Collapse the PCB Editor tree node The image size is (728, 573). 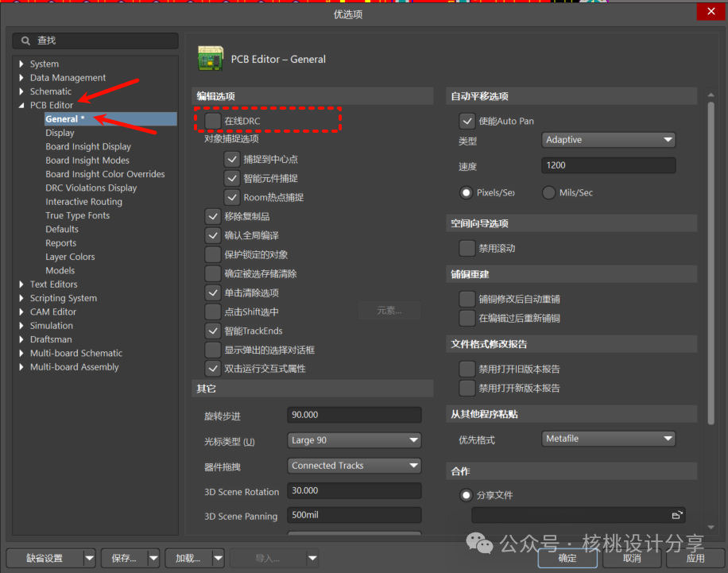pos(21,105)
